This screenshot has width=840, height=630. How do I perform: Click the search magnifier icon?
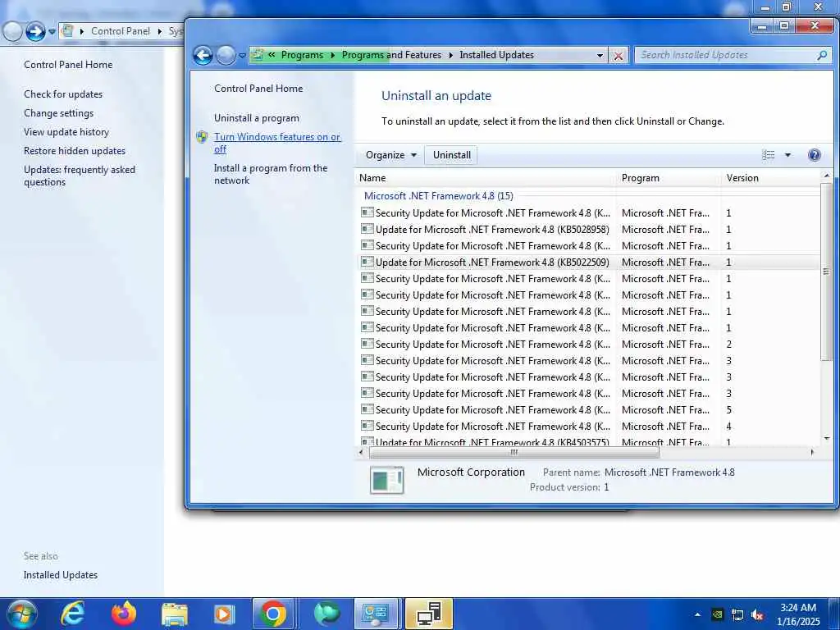tap(822, 55)
